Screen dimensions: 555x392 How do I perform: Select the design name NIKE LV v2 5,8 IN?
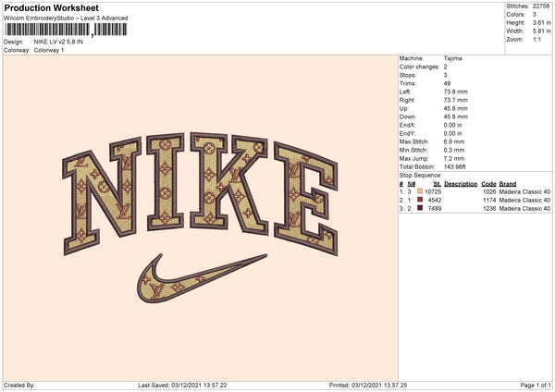click(x=58, y=42)
